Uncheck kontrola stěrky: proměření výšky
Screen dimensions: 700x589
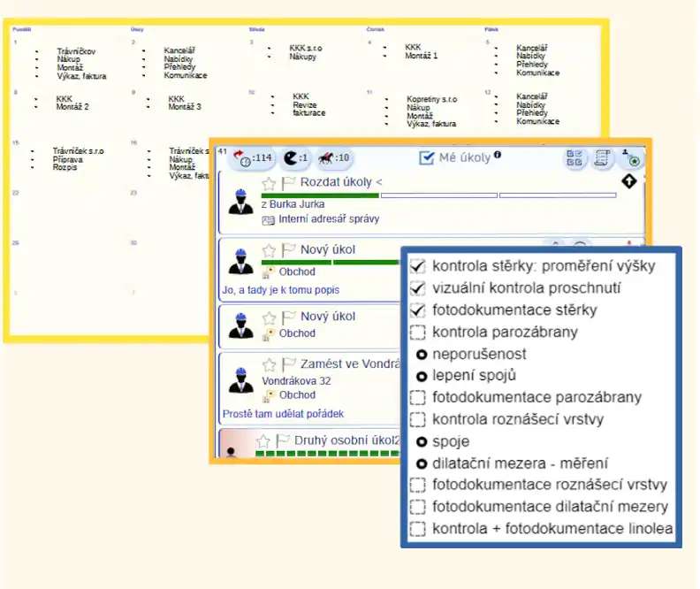[418, 266]
